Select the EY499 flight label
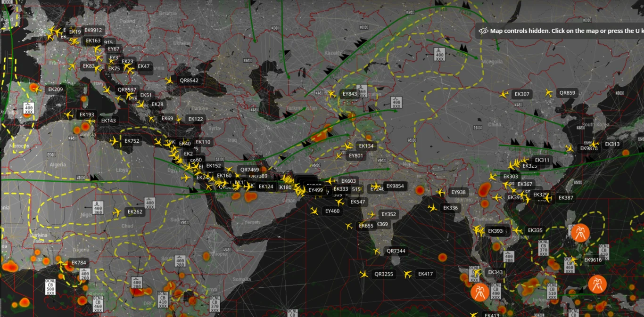This screenshot has height=317, width=644. [316, 190]
